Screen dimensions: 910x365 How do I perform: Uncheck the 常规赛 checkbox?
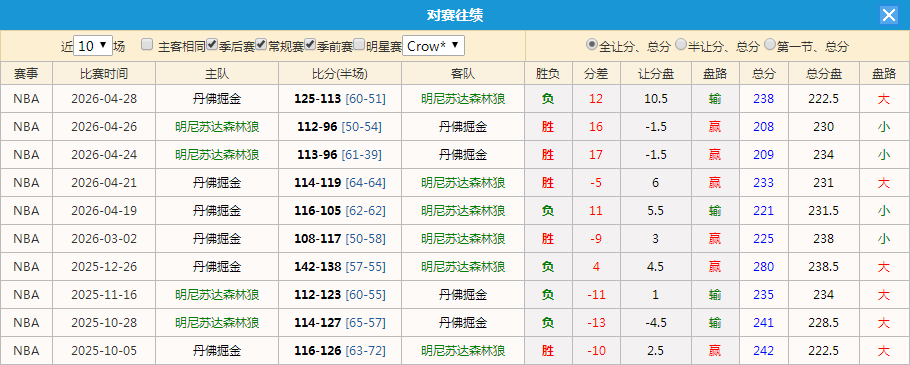point(261,45)
